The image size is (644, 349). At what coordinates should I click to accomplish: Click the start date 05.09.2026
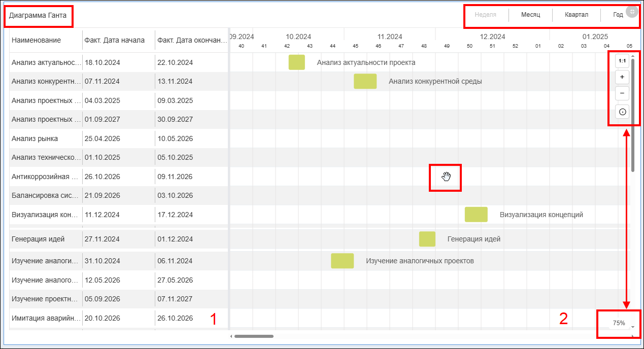point(103,299)
